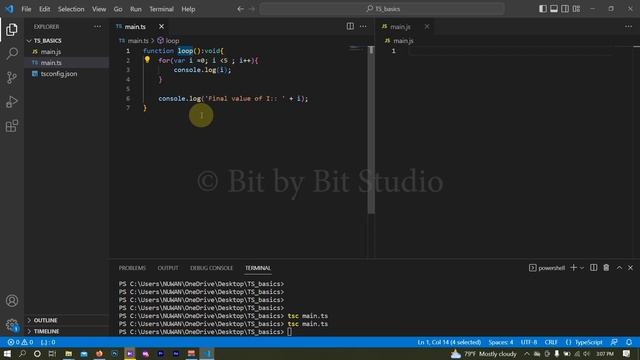Image resolution: width=640 pixels, height=360 pixels.
Task: Open the Run and Debug view
Action: click(x=12, y=102)
